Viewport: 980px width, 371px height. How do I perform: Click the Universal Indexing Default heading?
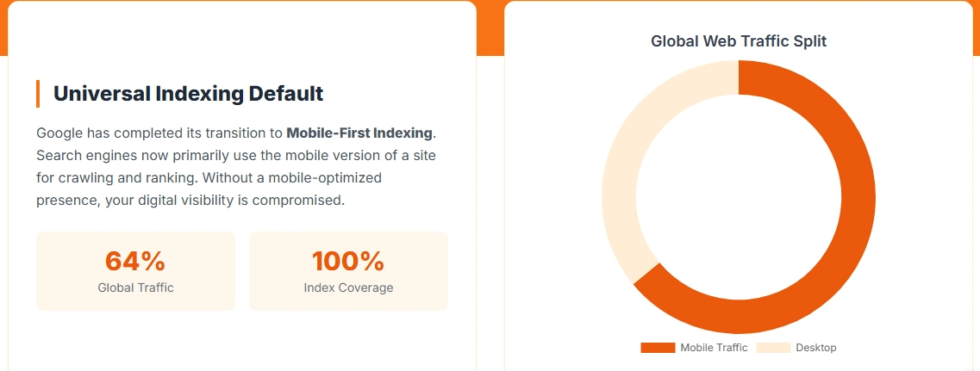[188, 94]
